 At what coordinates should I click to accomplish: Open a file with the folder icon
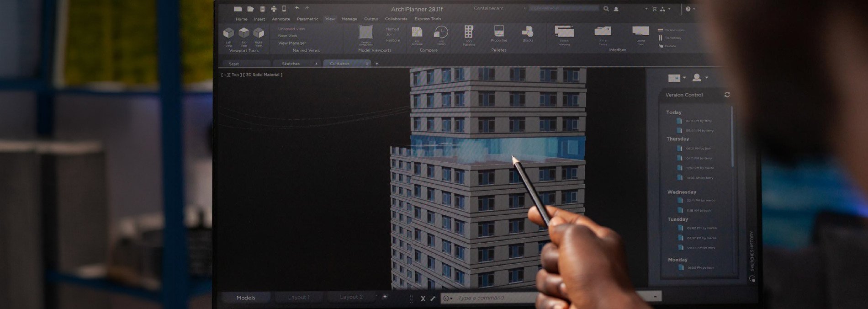250,9
